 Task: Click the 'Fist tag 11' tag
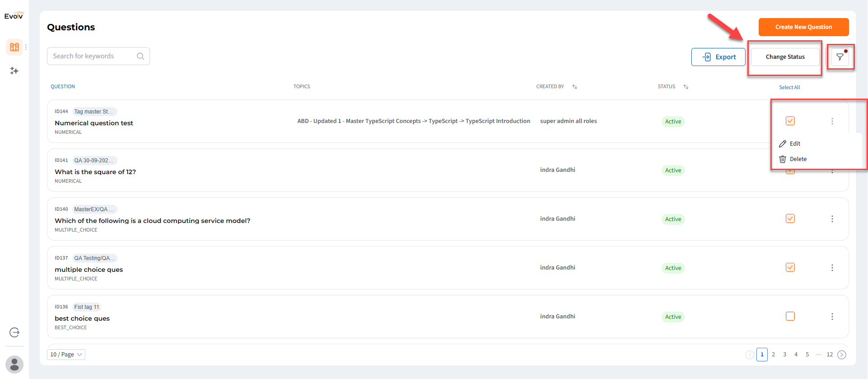(87, 307)
